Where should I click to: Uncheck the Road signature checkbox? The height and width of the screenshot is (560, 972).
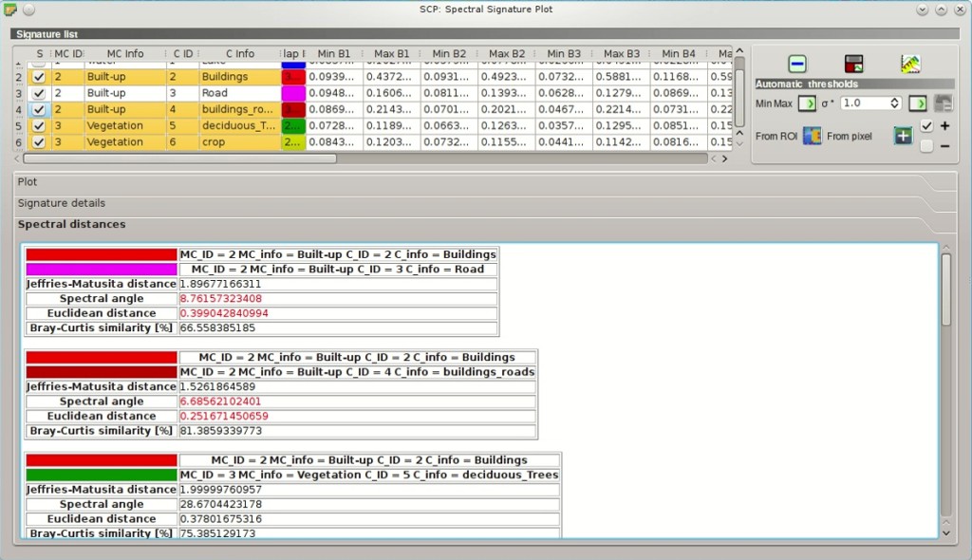[38, 93]
